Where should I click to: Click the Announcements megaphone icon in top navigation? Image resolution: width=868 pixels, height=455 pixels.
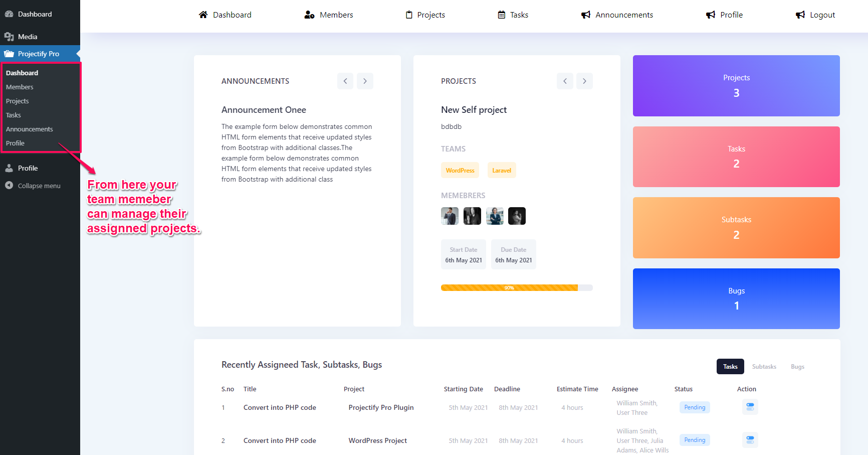(585, 15)
